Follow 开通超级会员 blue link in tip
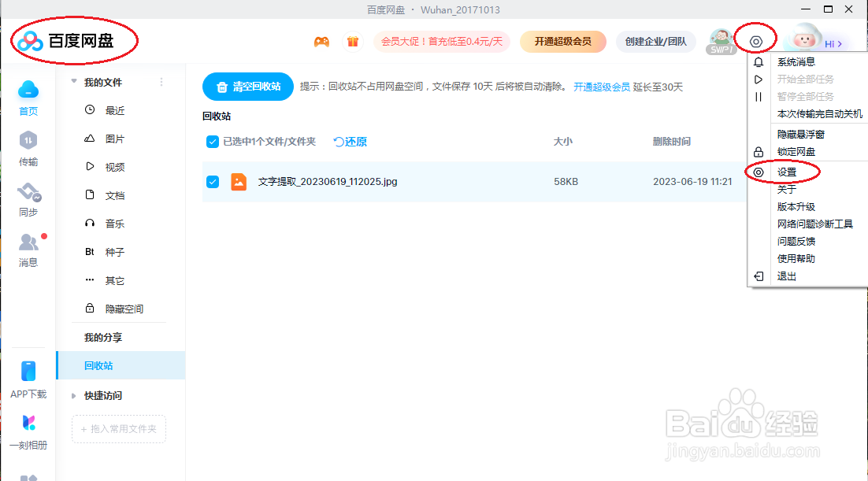Image resolution: width=868 pixels, height=481 pixels. (602, 87)
